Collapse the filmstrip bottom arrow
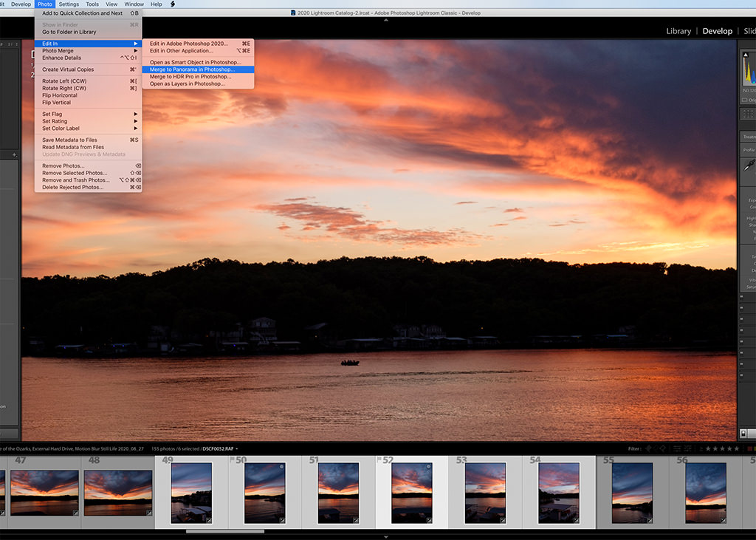Image resolution: width=756 pixels, height=540 pixels. pyautogui.click(x=385, y=536)
